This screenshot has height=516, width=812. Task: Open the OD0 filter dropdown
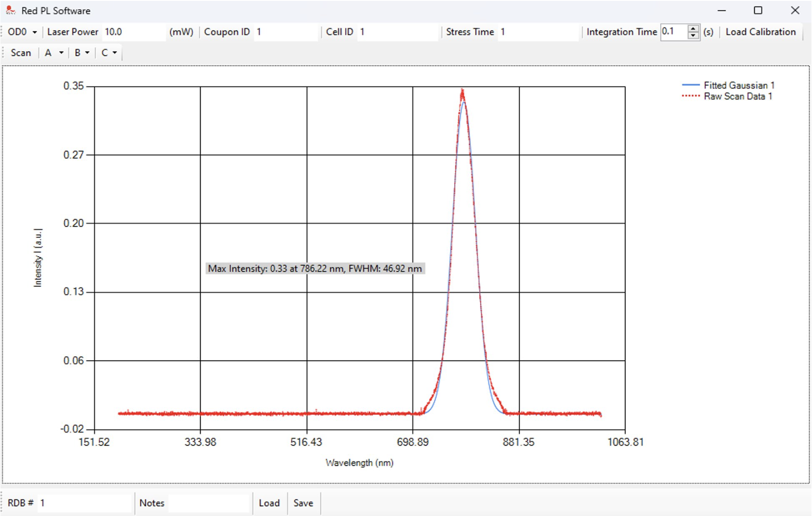click(x=23, y=32)
